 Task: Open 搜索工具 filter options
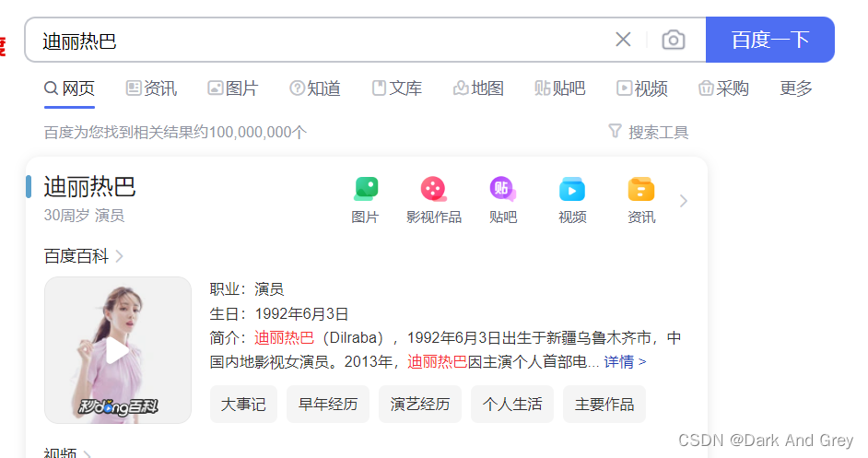pyautogui.click(x=648, y=132)
